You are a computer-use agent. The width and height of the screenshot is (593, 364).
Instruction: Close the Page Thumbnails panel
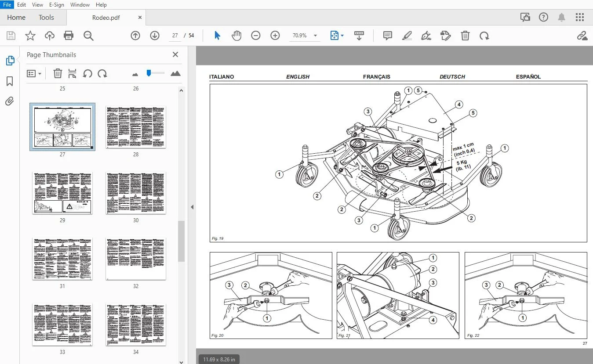[175, 54]
